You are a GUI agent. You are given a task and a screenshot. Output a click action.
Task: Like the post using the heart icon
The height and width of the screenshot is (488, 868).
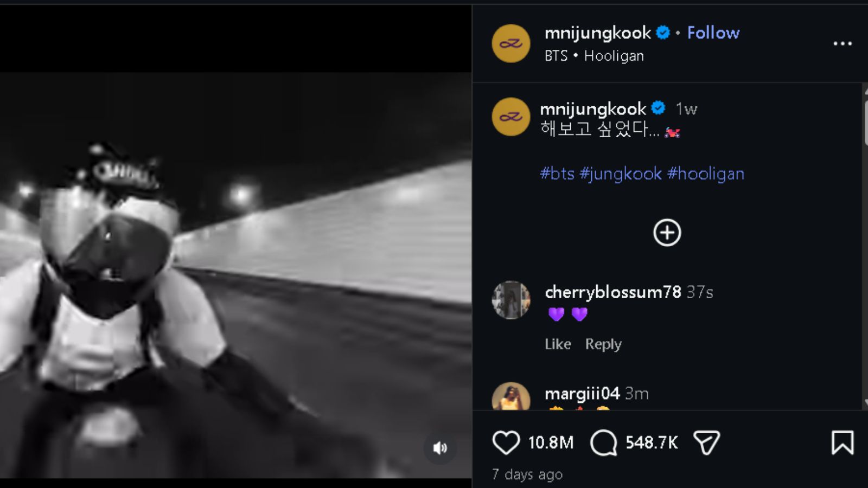tap(506, 442)
